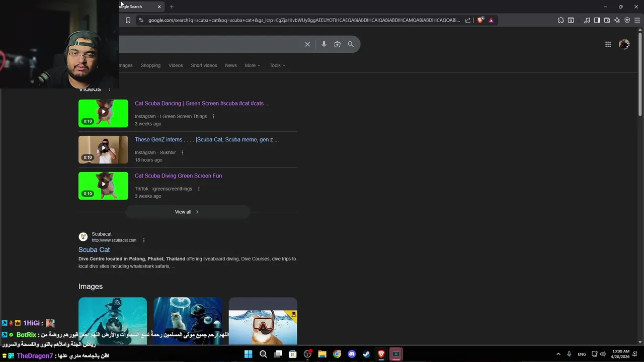
Task: Share this page via the share icon
Action: click(x=468, y=20)
